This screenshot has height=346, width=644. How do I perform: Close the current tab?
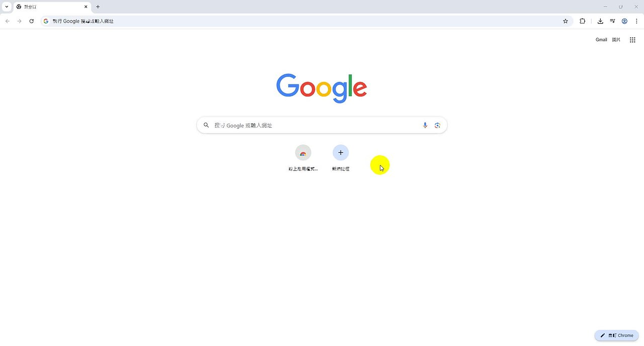pos(86,7)
